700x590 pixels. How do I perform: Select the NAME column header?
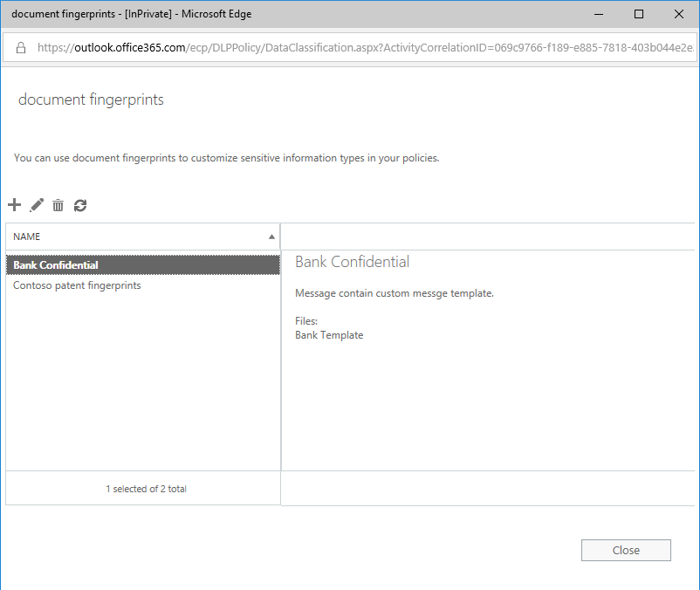pyautogui.click(x=143, y=237)
